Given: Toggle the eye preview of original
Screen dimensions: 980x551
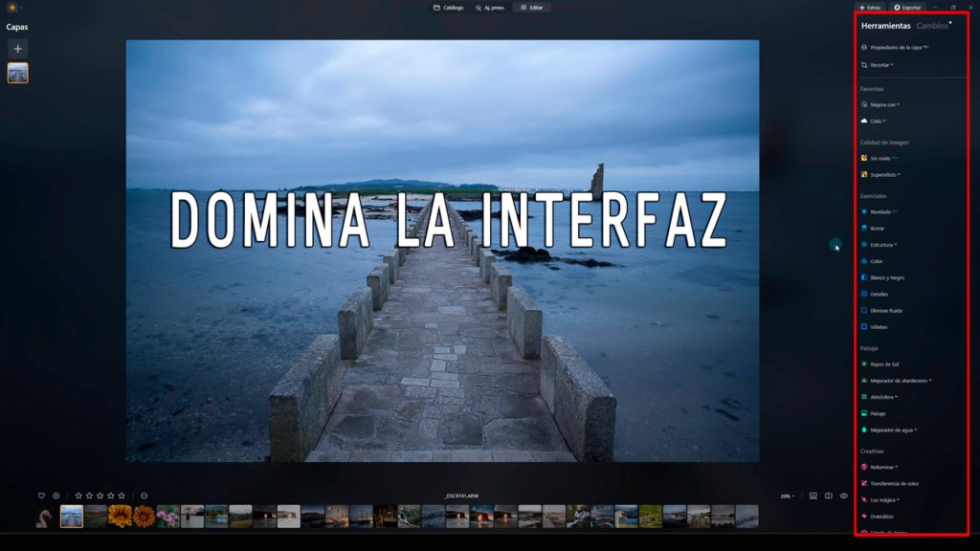Looking at the screenshot, I should [x=844, y=496].
